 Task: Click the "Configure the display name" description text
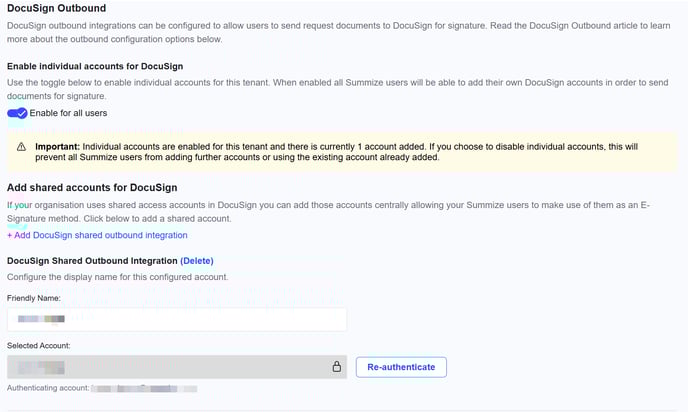click(118, 276)
